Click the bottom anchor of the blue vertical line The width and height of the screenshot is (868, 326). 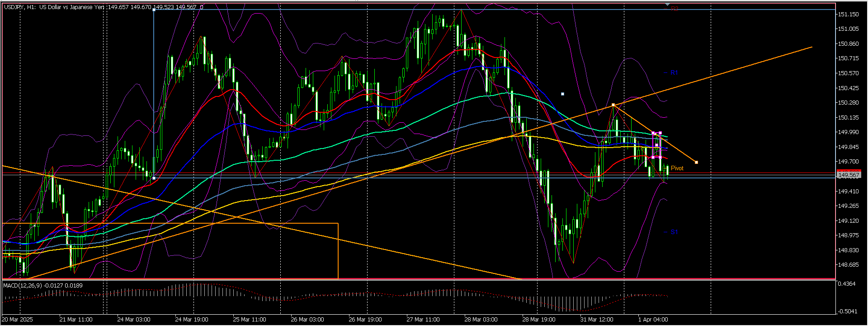point(154,178)
